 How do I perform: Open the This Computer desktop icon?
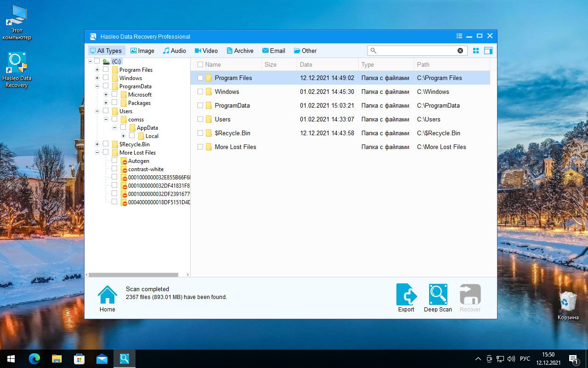point(17,23)
